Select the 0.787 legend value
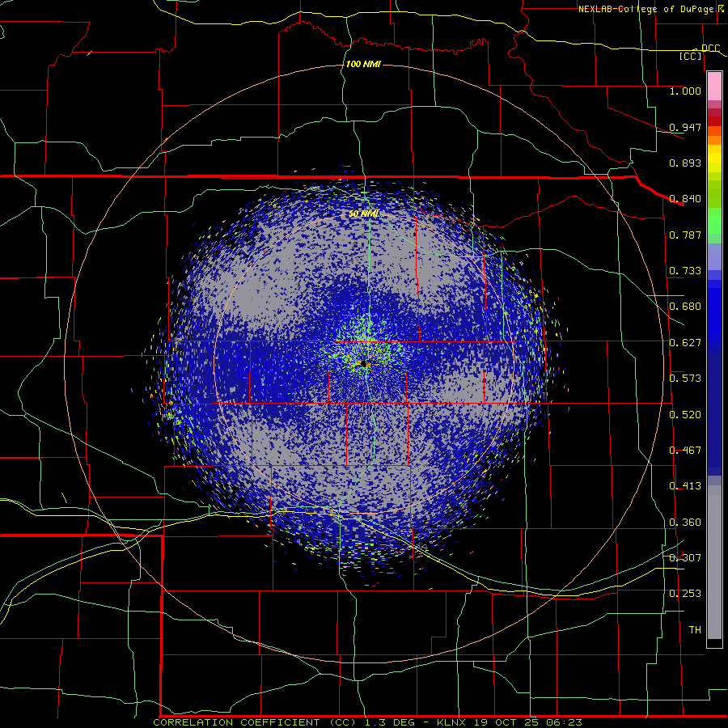Viewport: 728px width, 728px height. (x=685, y=235)
